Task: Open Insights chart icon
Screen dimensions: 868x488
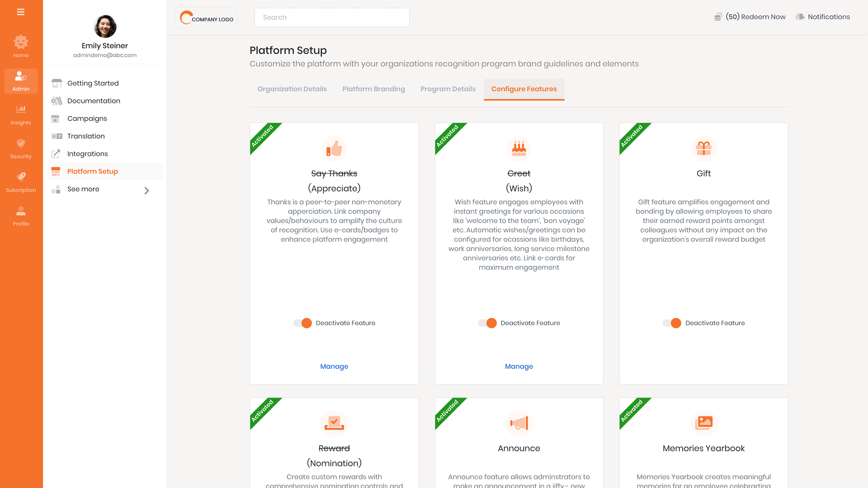Action: pos(21,109)
